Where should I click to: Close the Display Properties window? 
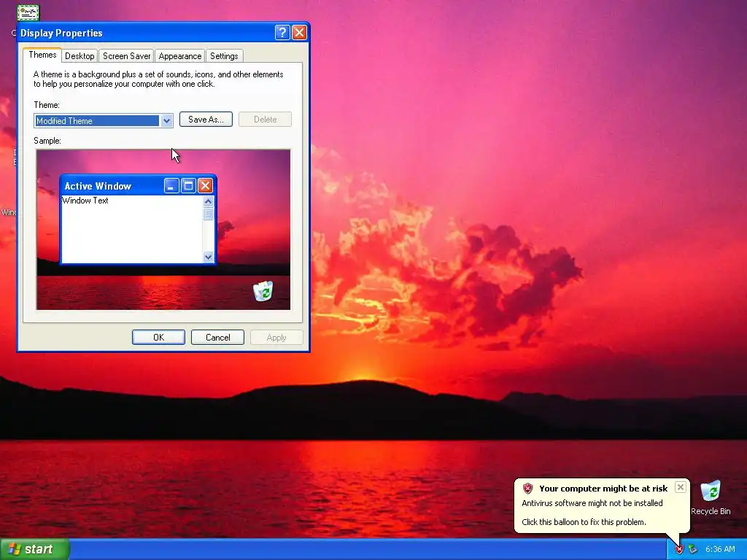(x=299, y=32)
